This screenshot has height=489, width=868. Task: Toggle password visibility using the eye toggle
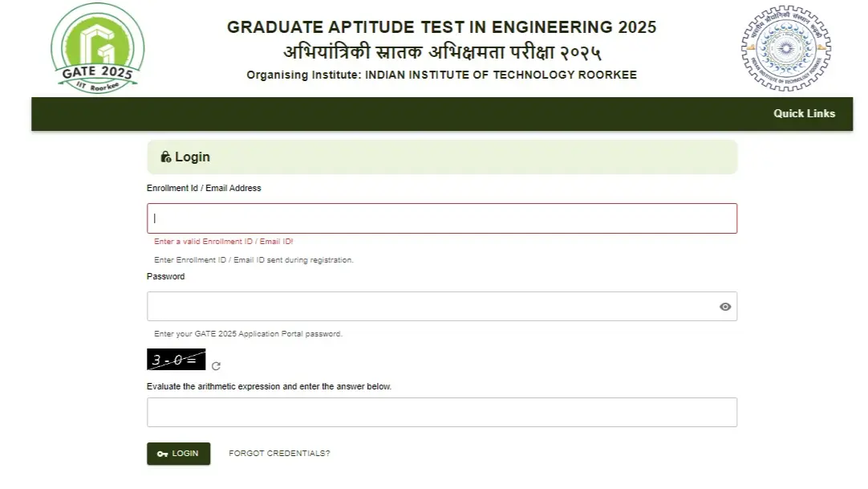(x=725, y=306)
